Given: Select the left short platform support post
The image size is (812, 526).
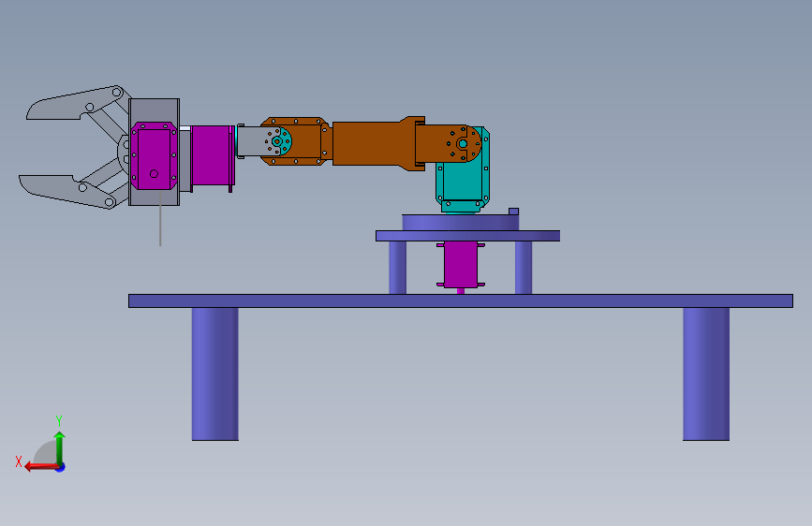Looking at the screenshot, I should (397, 268).
